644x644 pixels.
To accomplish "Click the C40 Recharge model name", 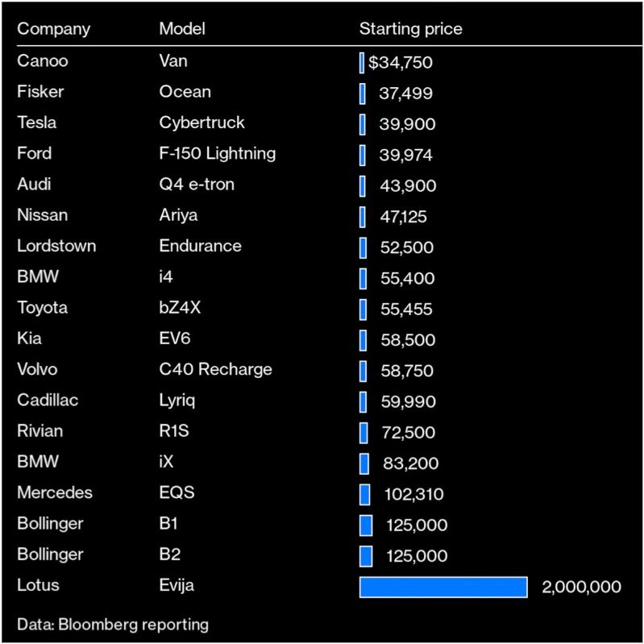I will tap(215, 369).
